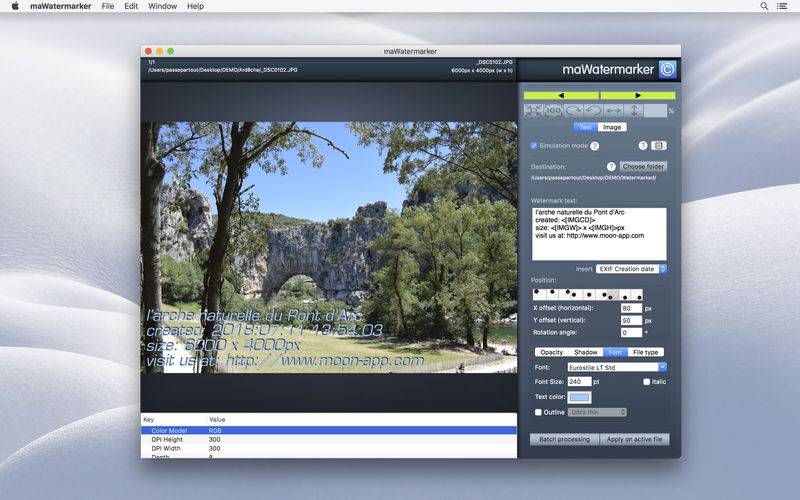Set watermark position to bottom-right
Image resolution: width=800 pixels, height=500 pixels.
pos(637,294)
